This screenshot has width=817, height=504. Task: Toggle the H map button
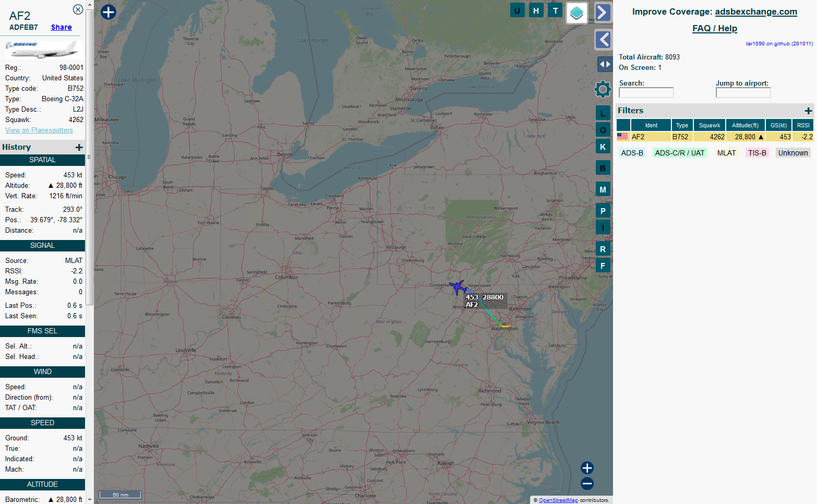536,10
